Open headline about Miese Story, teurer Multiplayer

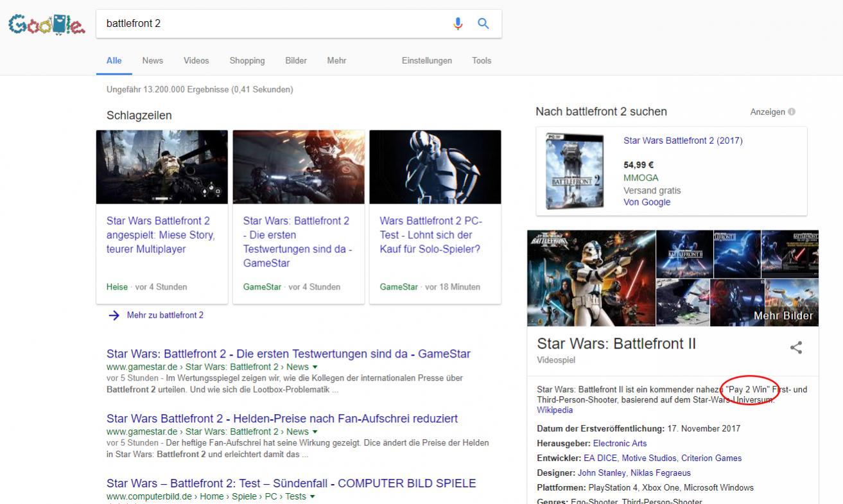[161, 235]
